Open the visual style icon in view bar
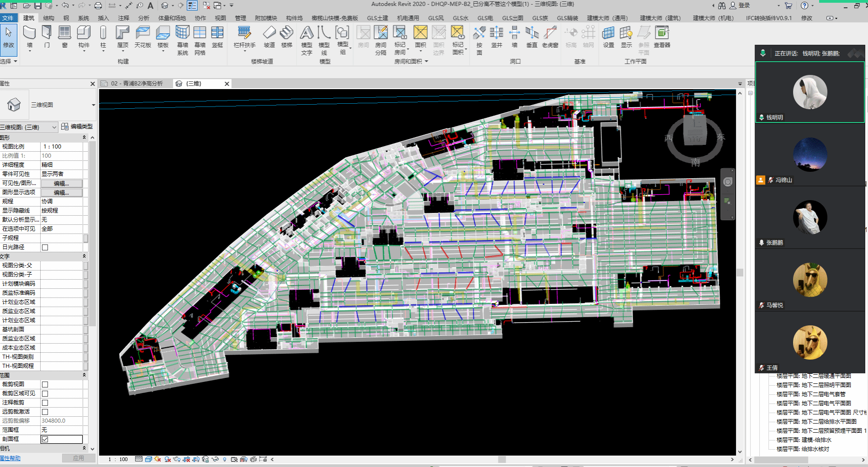 [x=148, y=459]
